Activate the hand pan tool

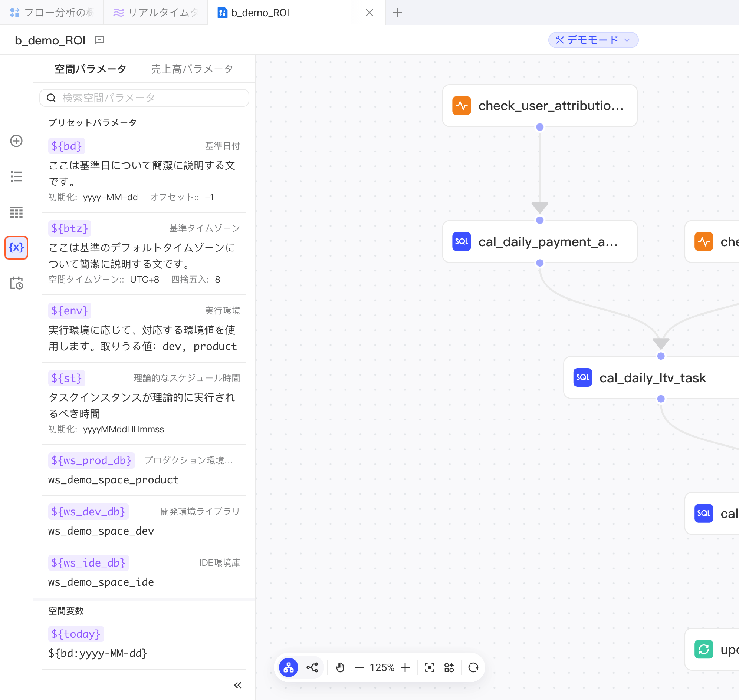coord(340,667)
